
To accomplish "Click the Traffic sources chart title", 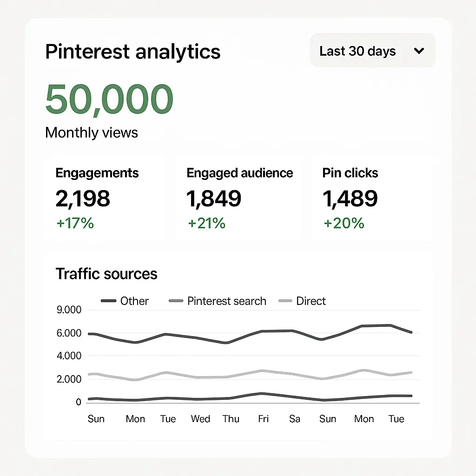I will [106, 274].
